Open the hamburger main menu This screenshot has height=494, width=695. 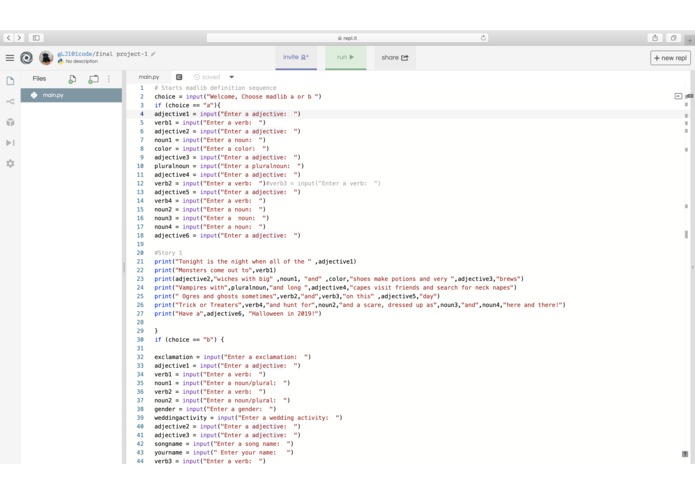tap(10, 58)
